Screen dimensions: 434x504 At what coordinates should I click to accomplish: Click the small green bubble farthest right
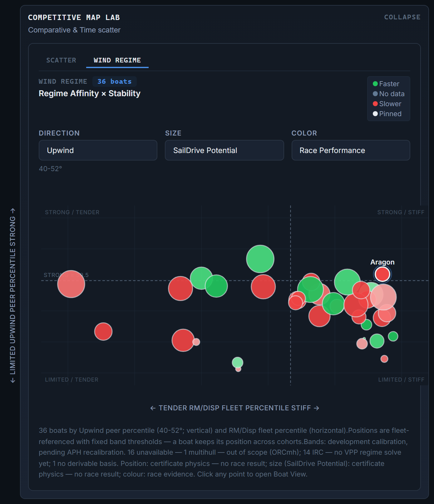coord(393,336)
